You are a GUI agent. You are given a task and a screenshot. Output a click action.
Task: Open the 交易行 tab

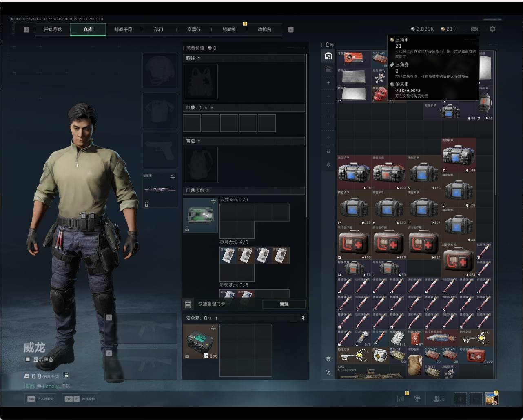(194, 29)
